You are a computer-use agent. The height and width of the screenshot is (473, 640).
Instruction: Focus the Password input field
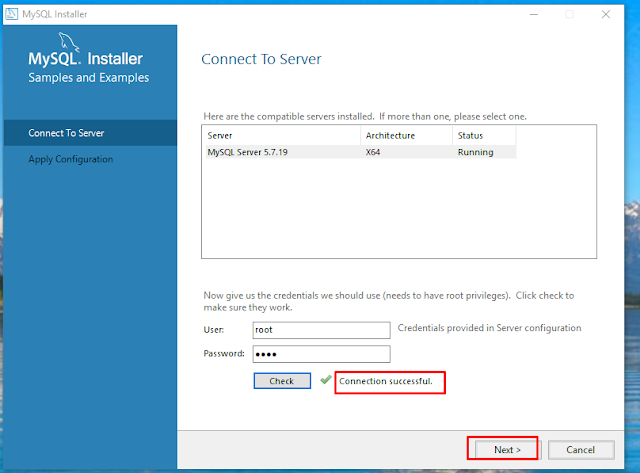pos(321,354)
